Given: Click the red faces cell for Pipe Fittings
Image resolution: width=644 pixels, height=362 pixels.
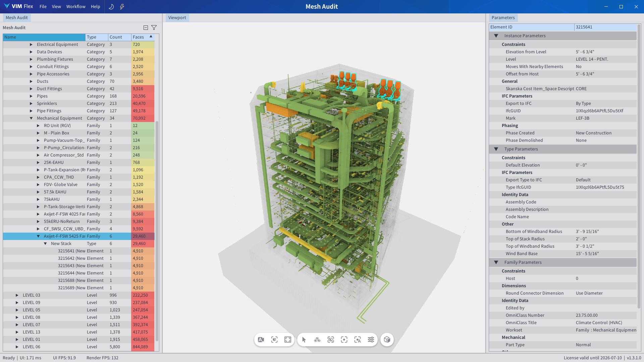Looking at the screenshot, I should coord(143,111).
